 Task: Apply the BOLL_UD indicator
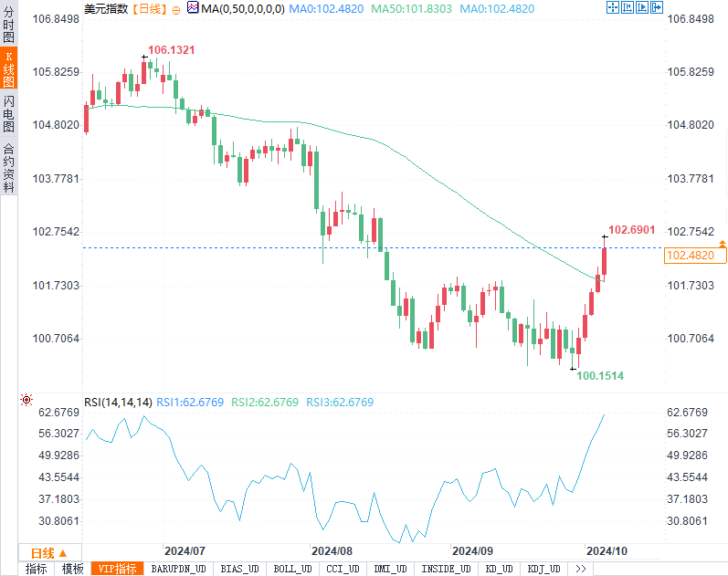pyautogui.click(x=292, y=569)
